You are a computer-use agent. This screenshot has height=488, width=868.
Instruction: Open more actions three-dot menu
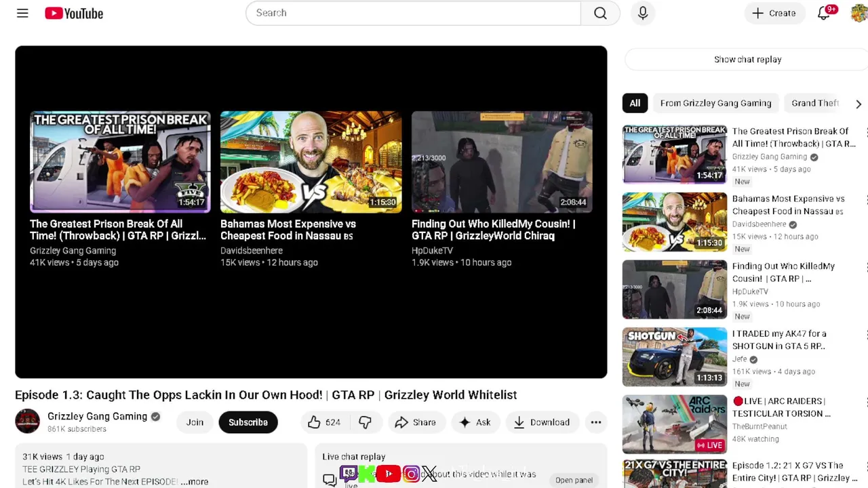pos(596,422)
